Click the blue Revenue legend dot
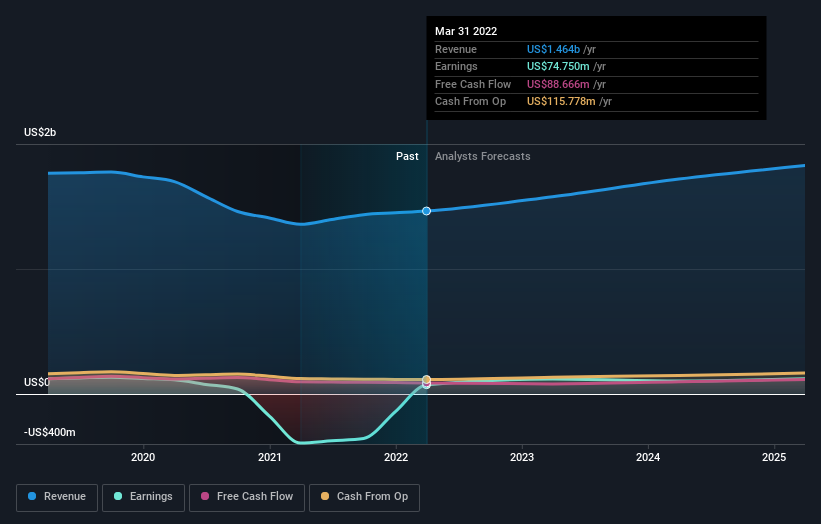Viewport: 821px width, 524px height. (x=32, y=496)
